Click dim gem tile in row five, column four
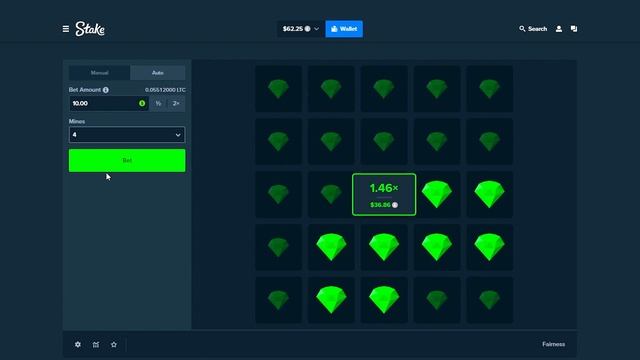This screenshot has height=360, width=640. (437, 300)
